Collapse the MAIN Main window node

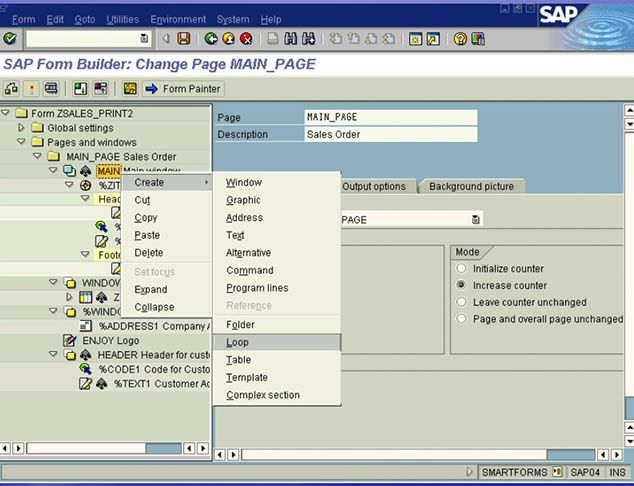(53, 170)
